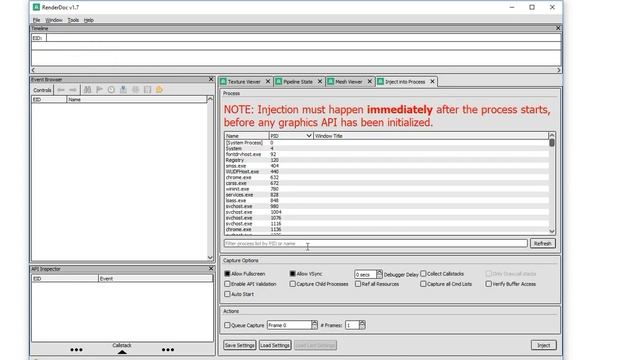The height and width of the screenshot is (360, 640).
Task: Close the Pipeline State tab
Action: coord(320,82)
